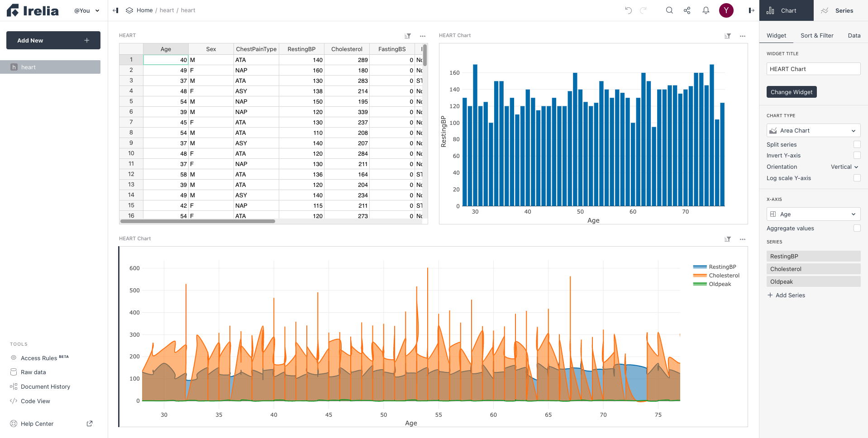Click the Irelia logo icon
This screenshot has width=868, height=438.
[13, 10]
